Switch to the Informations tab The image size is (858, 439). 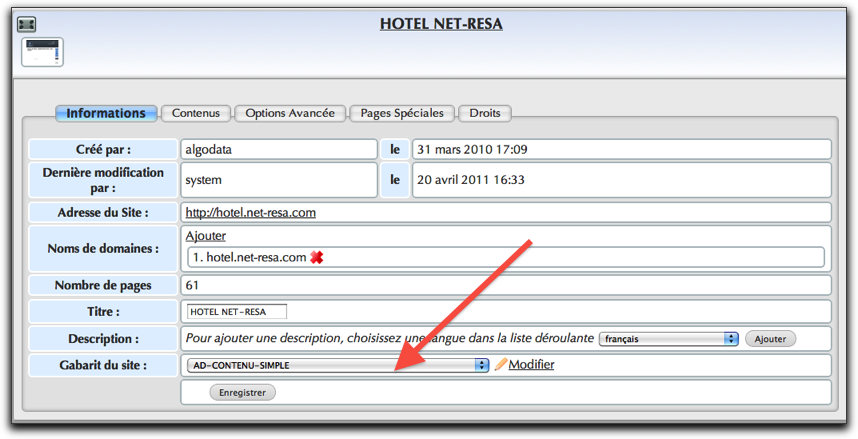[x=106, y=113]
